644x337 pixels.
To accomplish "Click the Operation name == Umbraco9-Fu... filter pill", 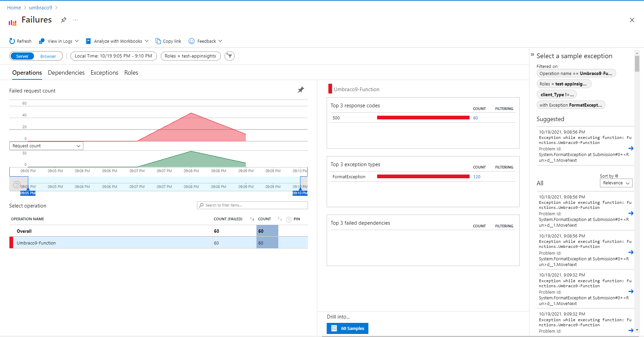I will point(576,73).
